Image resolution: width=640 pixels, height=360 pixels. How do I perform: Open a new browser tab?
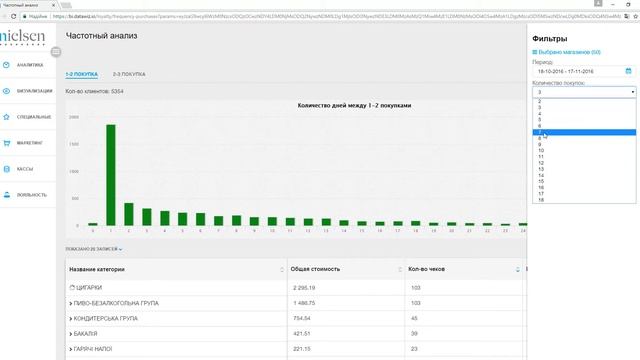click(66, 5)
